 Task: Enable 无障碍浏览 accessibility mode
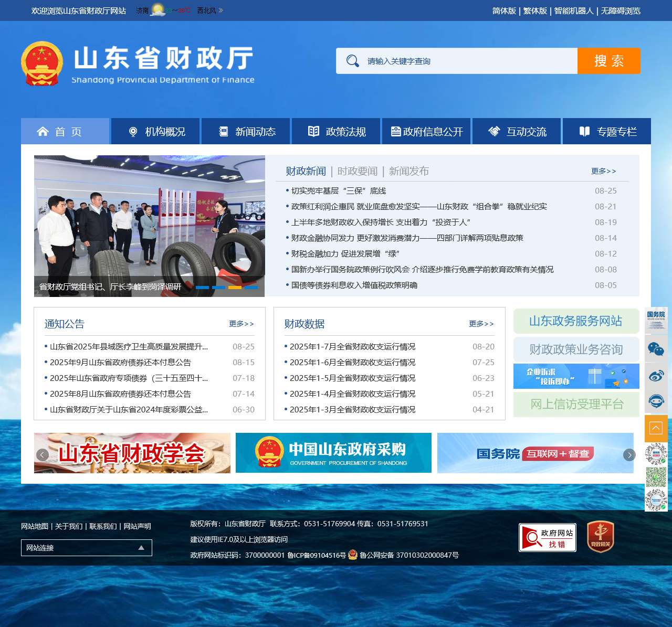point(621,10)
